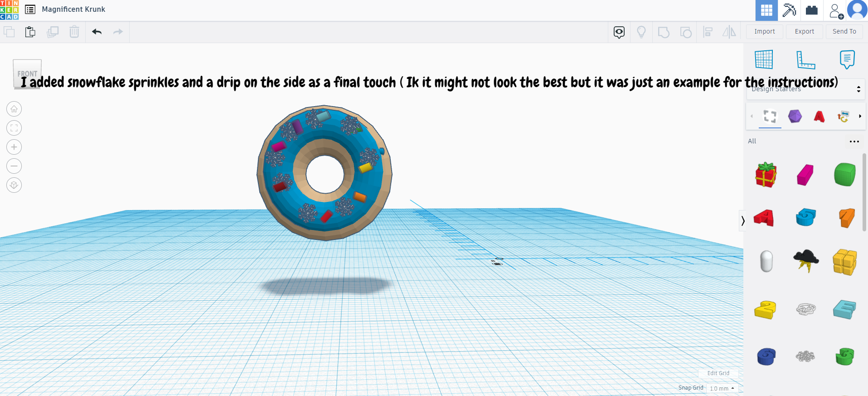Pick the dark blue number 9 shape
The image size is (868, 396).
(x=766, y=357)
